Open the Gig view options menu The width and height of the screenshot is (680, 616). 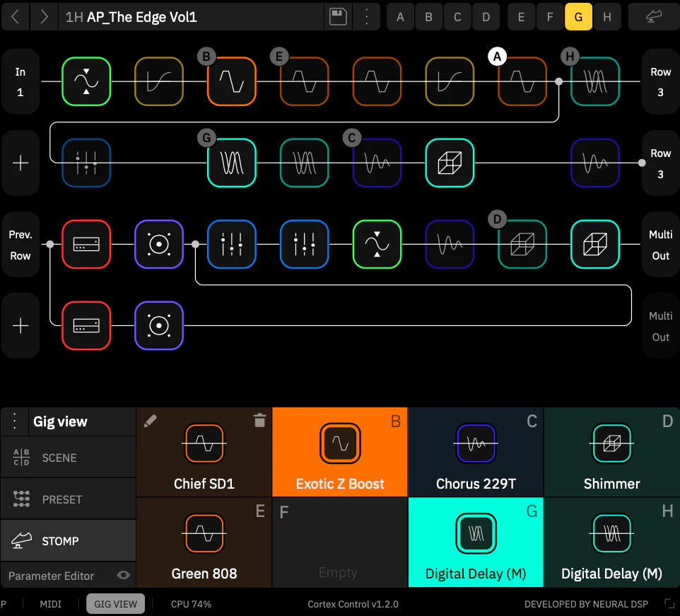14,421
